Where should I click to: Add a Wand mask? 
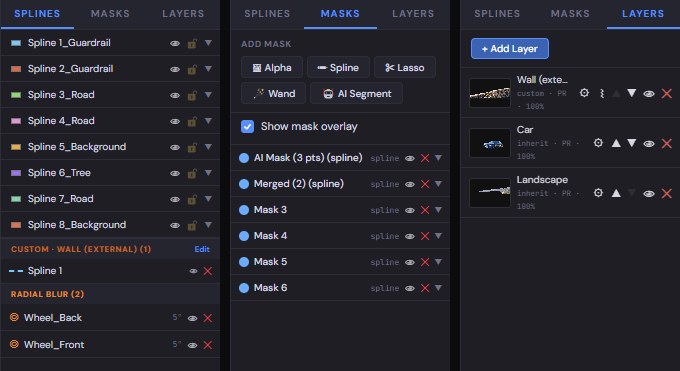pyautogui.click(x=273, y=94)
